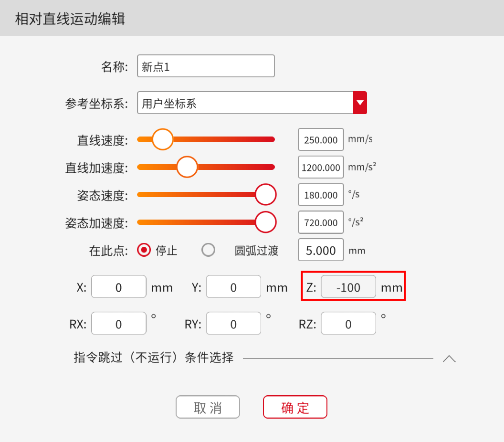The height and width of the screenshot is (442, 504).
Task: Click the posture acceleration 720.000 value box
Action: pyautogui.click(x=321, y=222)
